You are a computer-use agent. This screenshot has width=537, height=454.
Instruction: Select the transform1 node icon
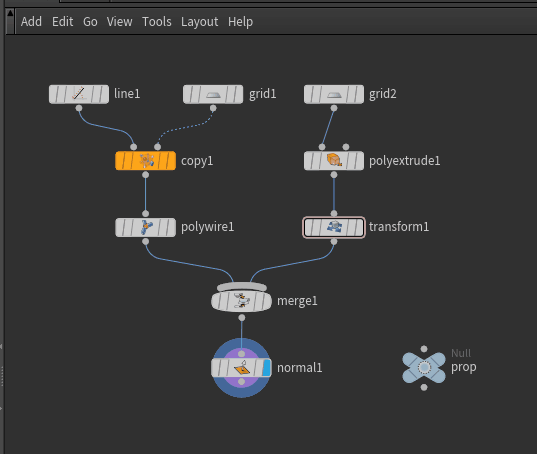[334, 227]
